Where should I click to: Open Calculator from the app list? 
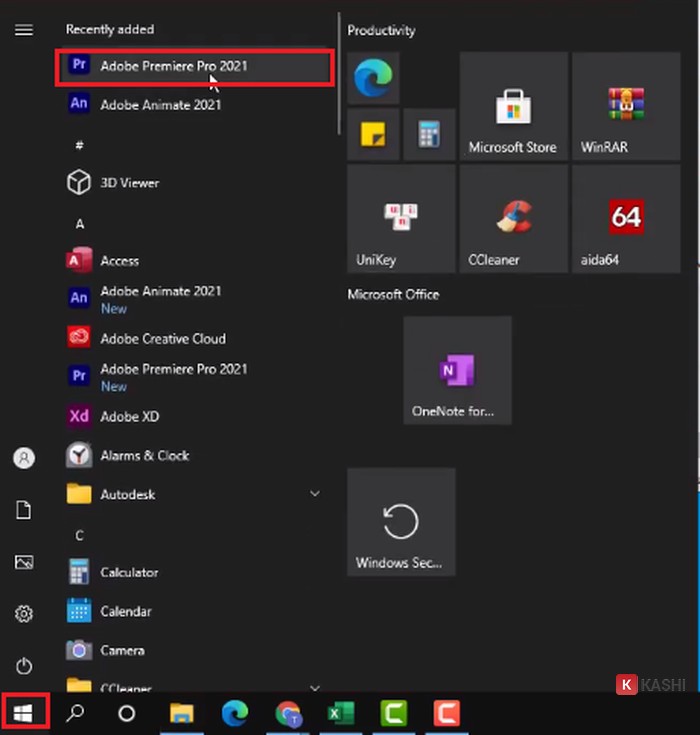point(195,572)
